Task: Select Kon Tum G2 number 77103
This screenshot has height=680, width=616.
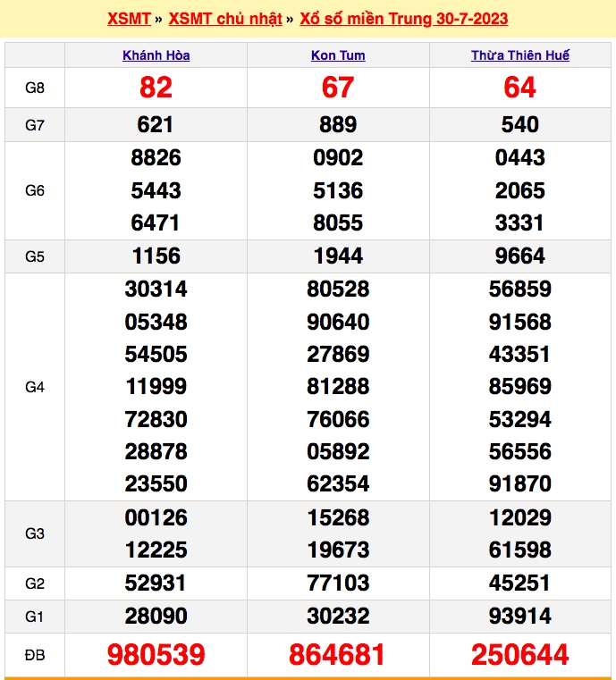Action: [x=338, y=583]
